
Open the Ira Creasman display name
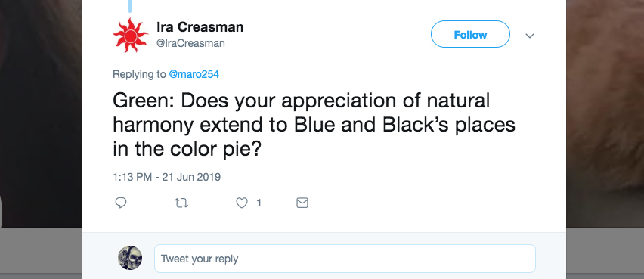coord(200,27)
